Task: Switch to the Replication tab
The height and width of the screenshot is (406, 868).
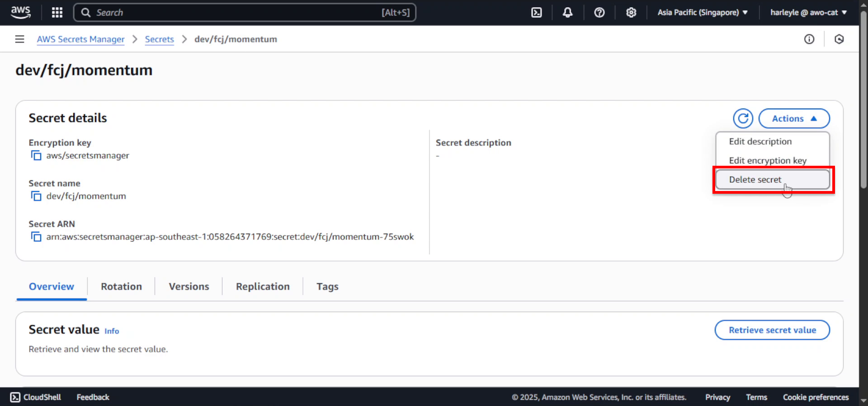Action: pyautogui.click(x=263, y=286)
